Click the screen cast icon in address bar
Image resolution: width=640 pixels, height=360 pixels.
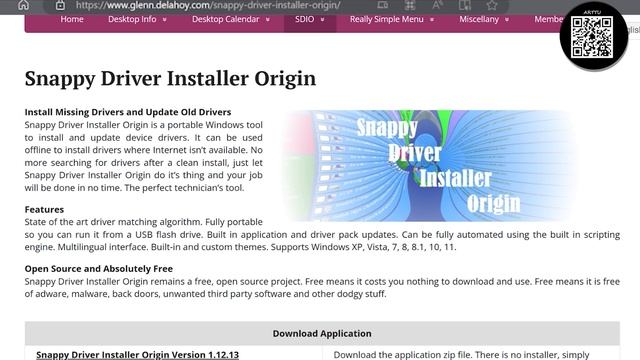click(x=382, y=5)
